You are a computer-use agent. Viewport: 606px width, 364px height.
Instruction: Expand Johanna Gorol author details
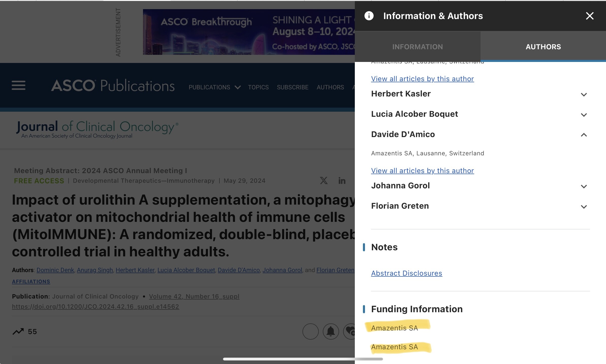click(584, 186)
